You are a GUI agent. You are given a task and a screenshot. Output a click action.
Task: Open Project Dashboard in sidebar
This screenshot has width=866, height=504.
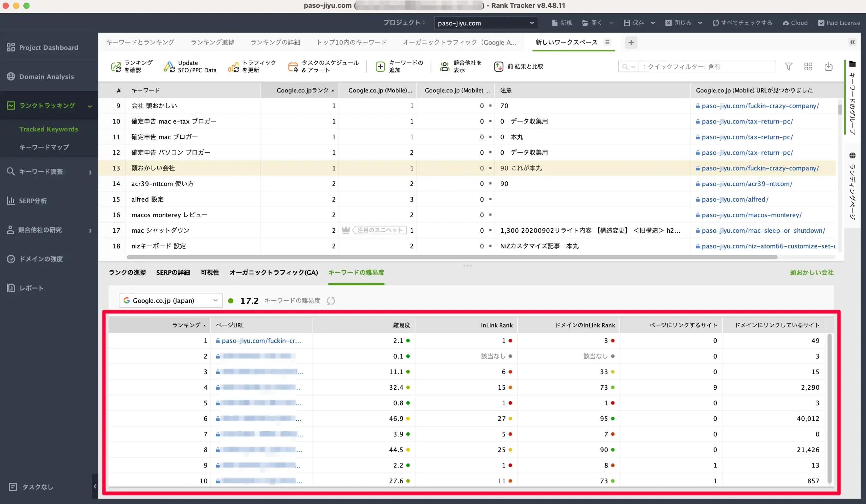point(42,47)
